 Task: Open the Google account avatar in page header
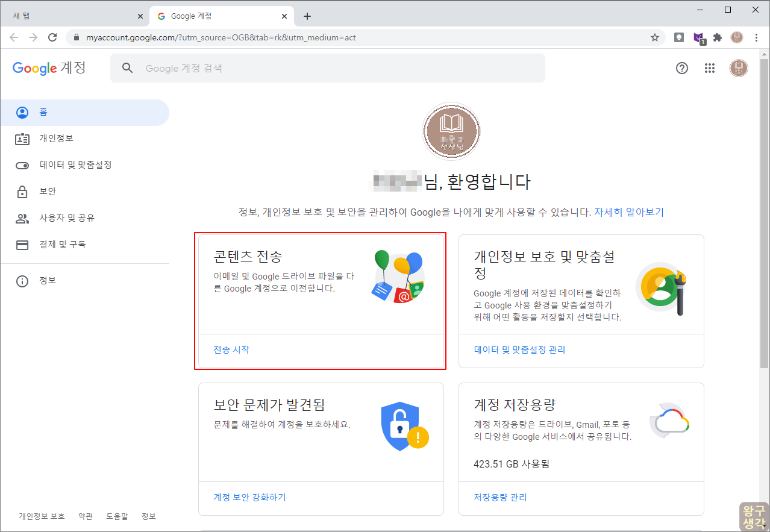pyautogui.click(x=739, y=68)
